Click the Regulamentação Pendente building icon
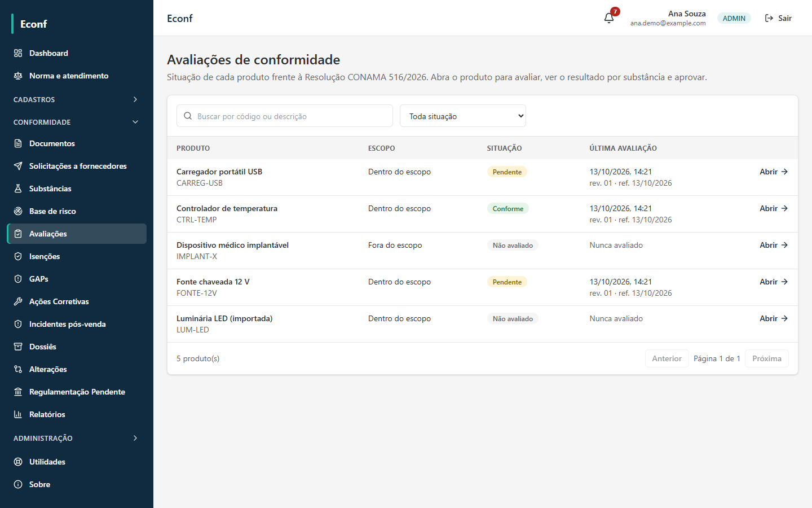812x508 pixels. click(18, 392)
